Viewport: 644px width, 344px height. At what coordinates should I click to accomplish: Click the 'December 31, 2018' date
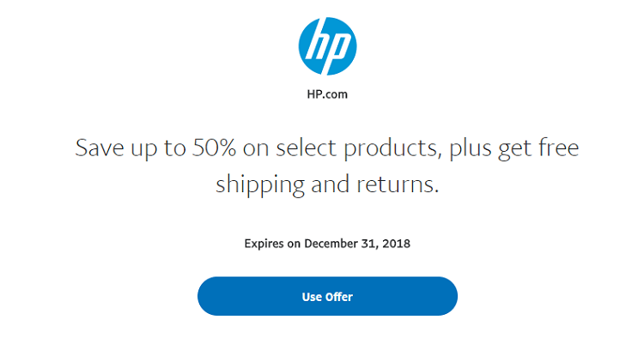coord(357,244)
